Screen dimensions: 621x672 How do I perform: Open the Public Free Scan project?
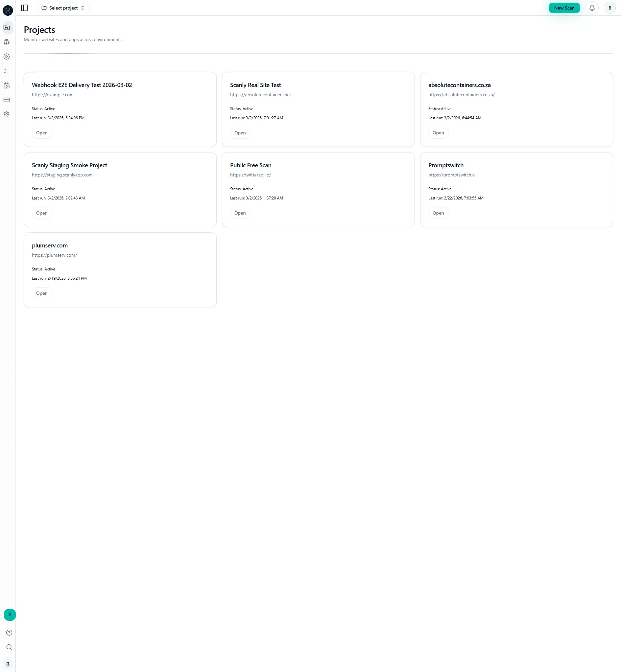[240, 213]
